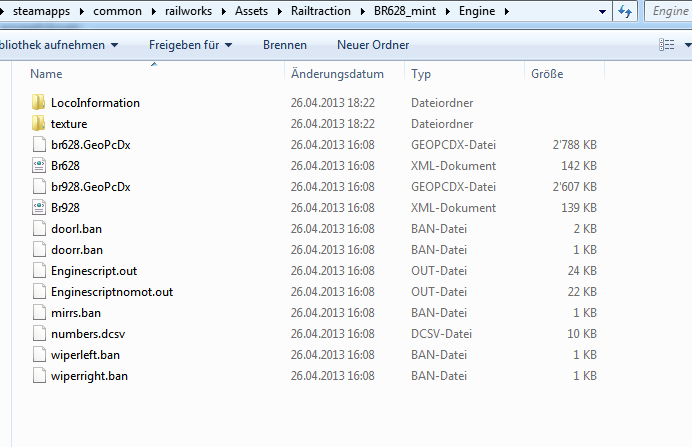Open the address bar history dropdown
The width and height of the screenshot is (692, 447).
coord(602,11)
